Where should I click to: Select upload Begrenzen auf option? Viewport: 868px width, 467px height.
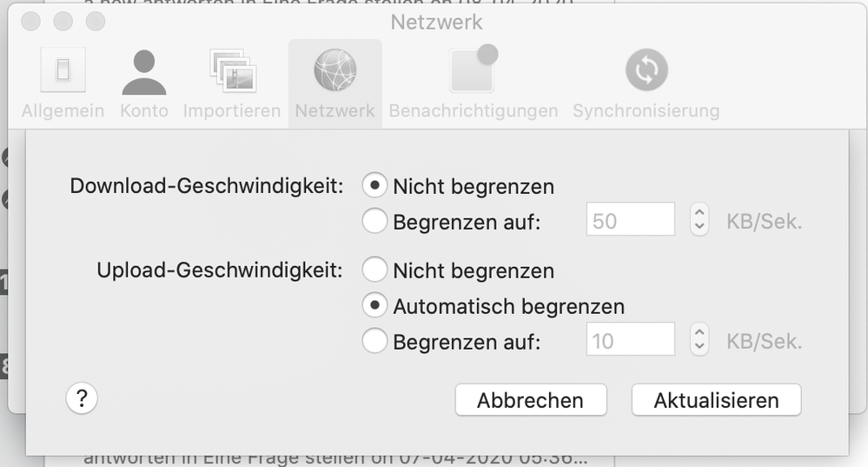point(375,342)
